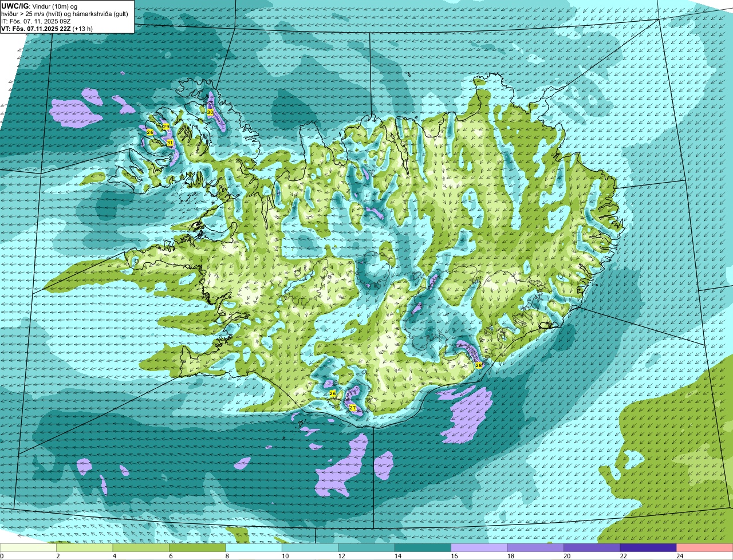The height and width of the screenshot is (560, 733).
Task: Click the legend scale number 8
Action: [227, 556]
